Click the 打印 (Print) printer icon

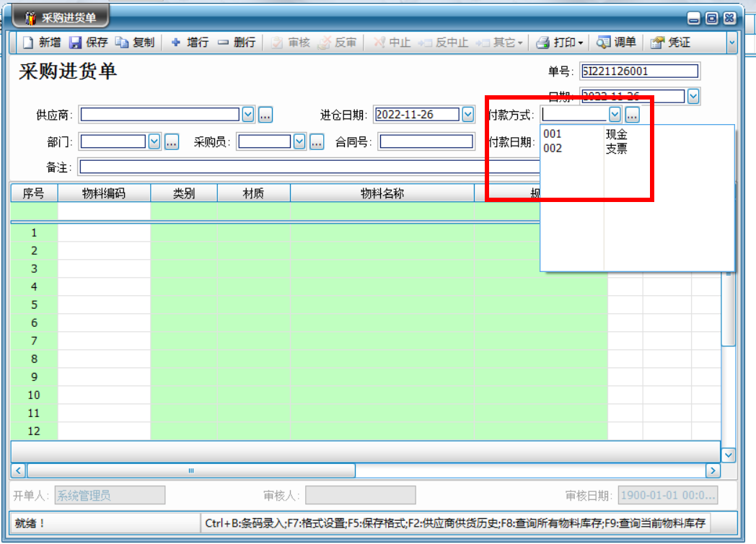(543, 43)
